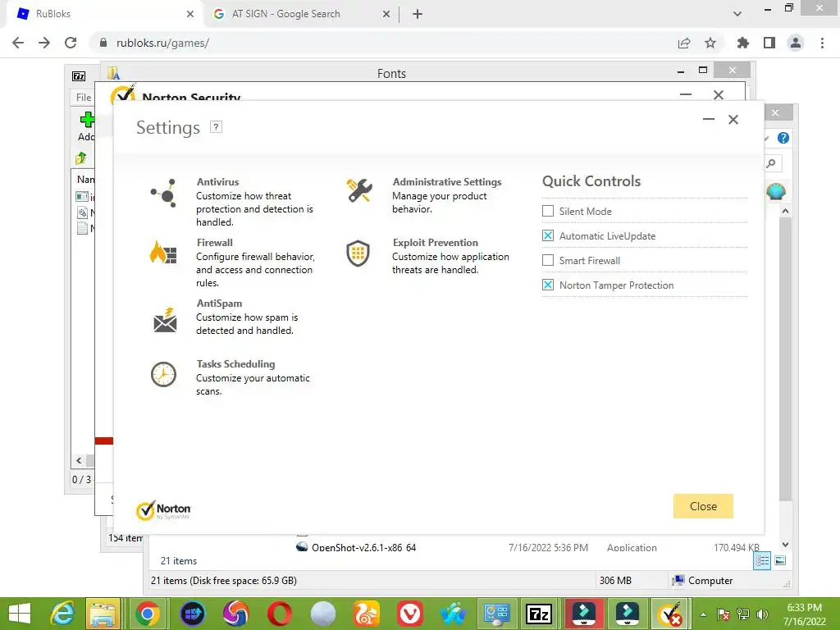The height and width of the screenshot is (630, 840).
Task: Click the Exploit Prevention shield icon
Action: [x=358, y=253]
